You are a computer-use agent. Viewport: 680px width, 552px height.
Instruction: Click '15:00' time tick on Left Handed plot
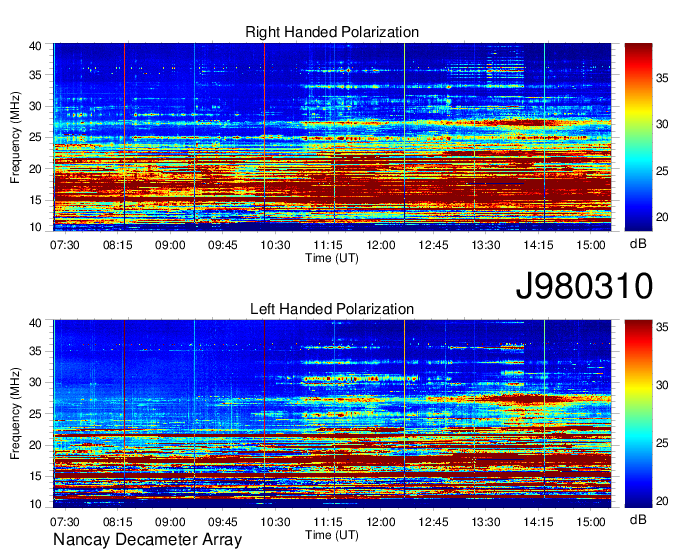click(x=591, y=522)
